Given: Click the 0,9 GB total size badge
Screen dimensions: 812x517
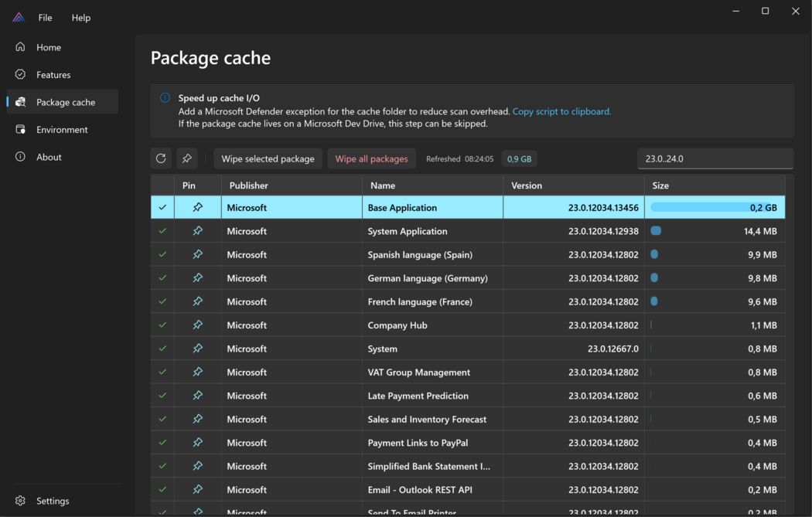Looking at the screenshot, I should tap(519, 159).
